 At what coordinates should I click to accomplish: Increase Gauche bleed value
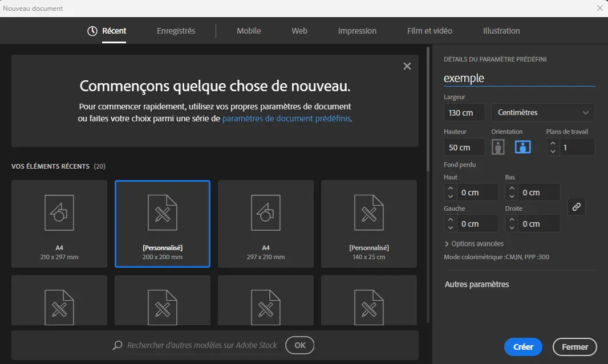[x=450, y=219]
